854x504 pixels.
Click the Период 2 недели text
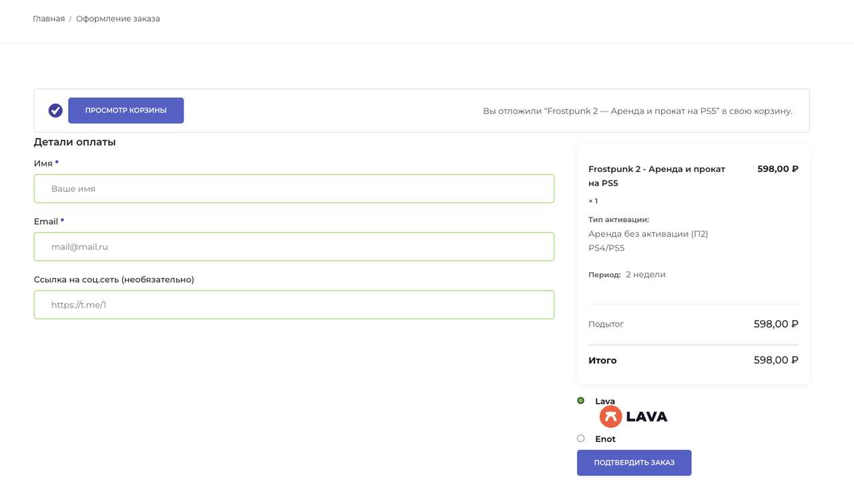tap(627, 275)
